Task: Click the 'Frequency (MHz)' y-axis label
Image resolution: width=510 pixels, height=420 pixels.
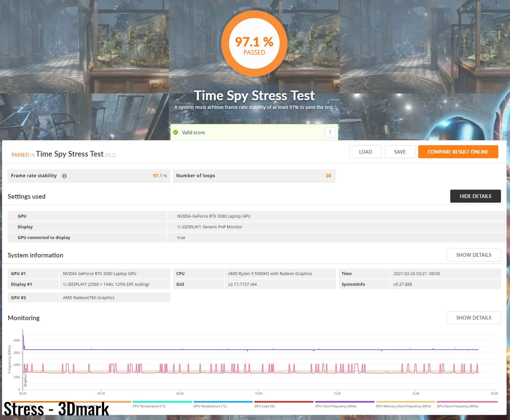Action: tap(9, 360)
